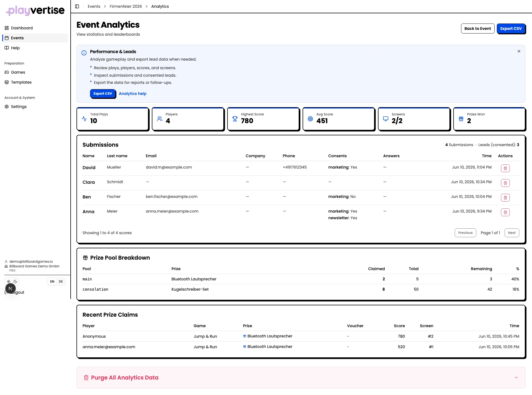Image resolution: width=532 pixels, height=395 pixels.
Task: Go to Firmenfeier 2026 breadcrumb
Action: coord(126,6)
